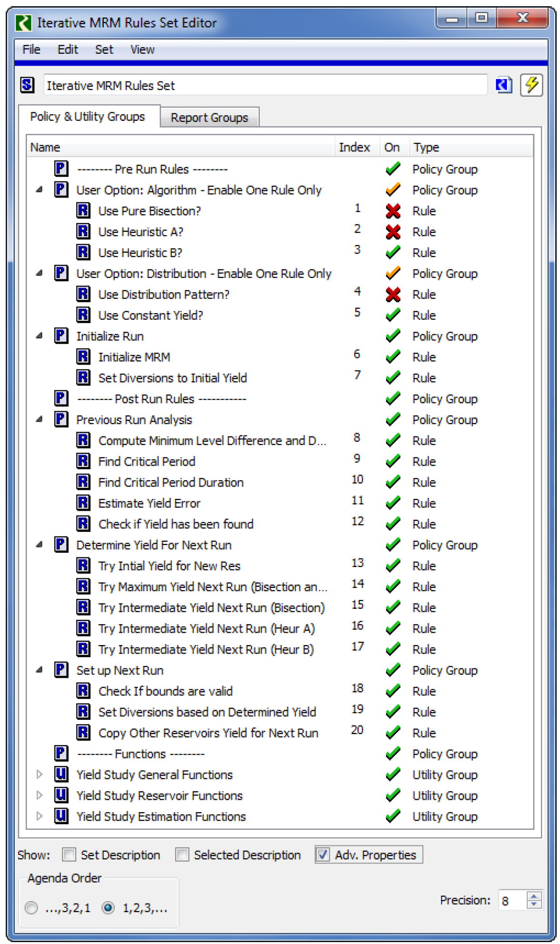The image size is (560, 944).
Task: Click the Iterative MRM Rules Set name field
Action: (x=265, y=86)
